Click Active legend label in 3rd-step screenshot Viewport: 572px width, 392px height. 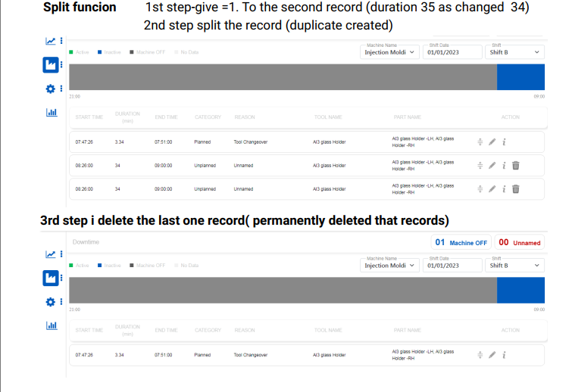(x=82, y=265)
